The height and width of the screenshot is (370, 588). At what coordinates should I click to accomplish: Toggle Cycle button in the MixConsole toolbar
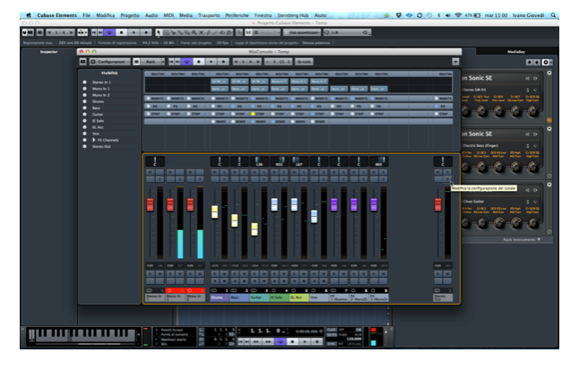point(186,62)
